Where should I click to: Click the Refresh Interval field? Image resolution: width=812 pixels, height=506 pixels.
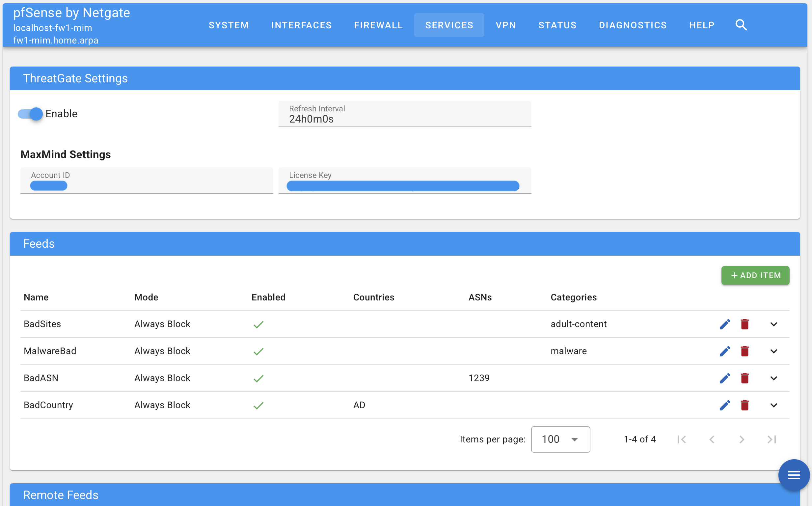click(x=405, y=114)
